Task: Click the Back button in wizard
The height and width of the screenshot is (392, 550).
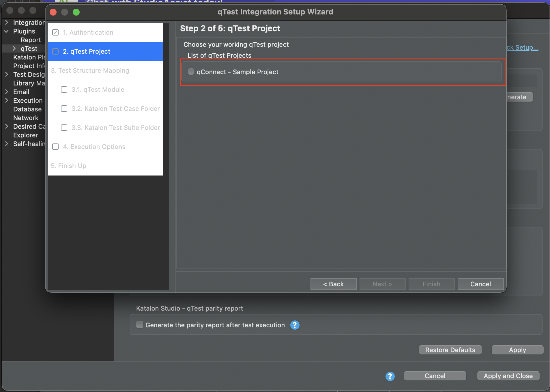Action: [333, 284]
